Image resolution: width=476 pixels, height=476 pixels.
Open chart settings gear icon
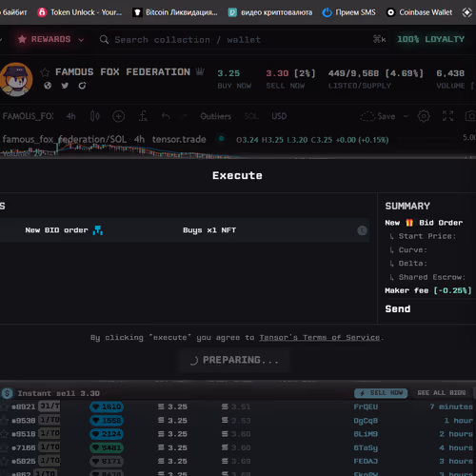(x=424, y=116)
